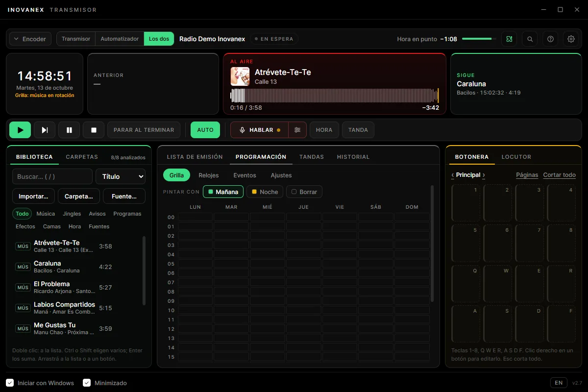Viewport: 588px width, 392px height.
Task: Click the Atrévete-Te-Te album cover
Action: point(240,76)
